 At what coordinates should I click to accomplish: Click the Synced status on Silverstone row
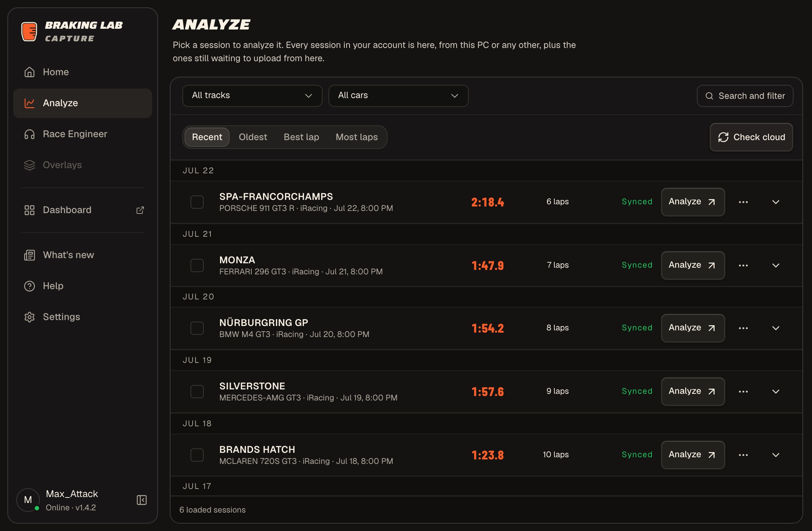click(637, 391)
